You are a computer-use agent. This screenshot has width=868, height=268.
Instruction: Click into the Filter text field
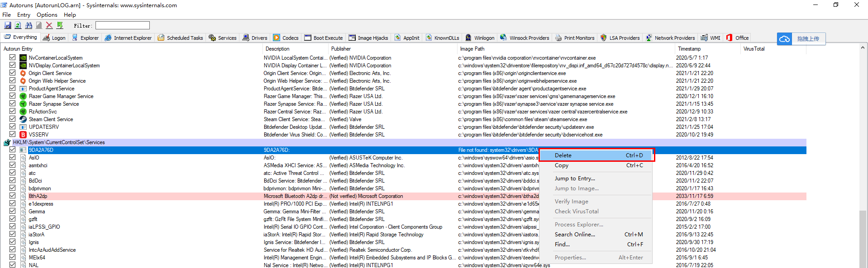(123, 25)
